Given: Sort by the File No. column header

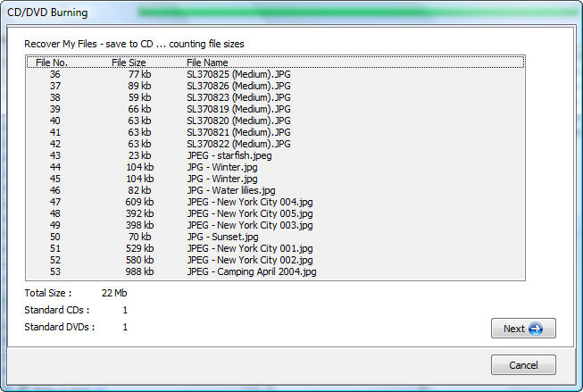Looking at the screenshot, I should [52, 63].
